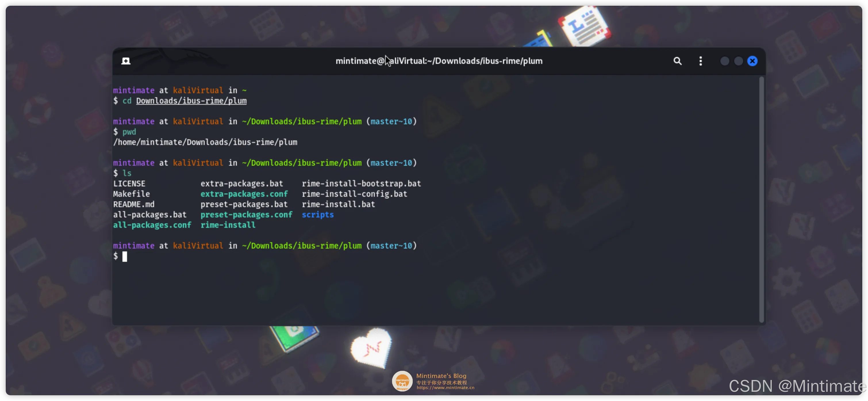Click the terminal cursor at the last prompt
The width and height of the screenshot is (868, 401).
pyautogui.click(x=125, y=257)
